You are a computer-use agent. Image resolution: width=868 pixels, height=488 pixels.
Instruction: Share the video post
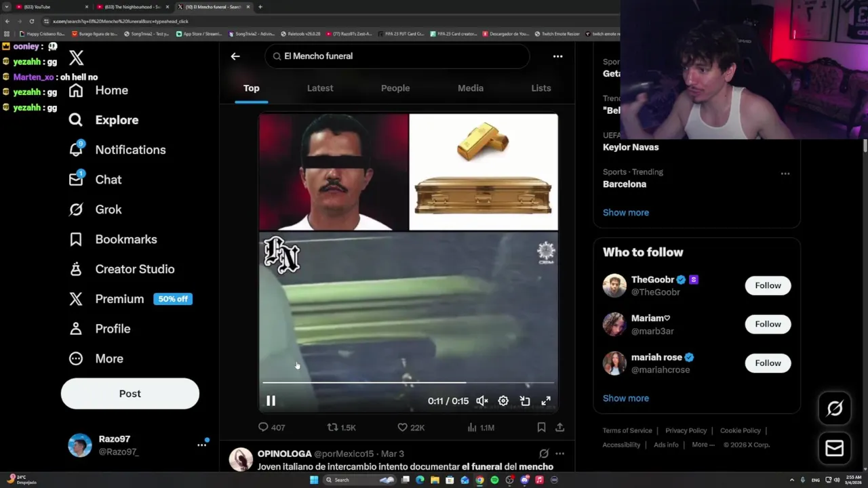point(559,428)
